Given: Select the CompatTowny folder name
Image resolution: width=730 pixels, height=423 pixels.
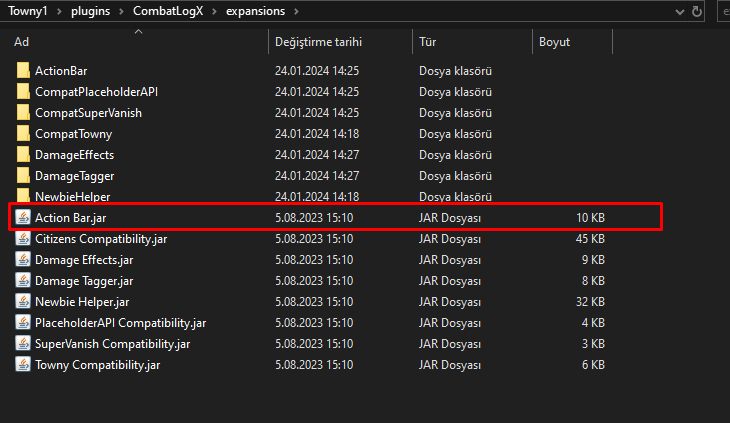Looking at the screenshot, I should point(74,134).
